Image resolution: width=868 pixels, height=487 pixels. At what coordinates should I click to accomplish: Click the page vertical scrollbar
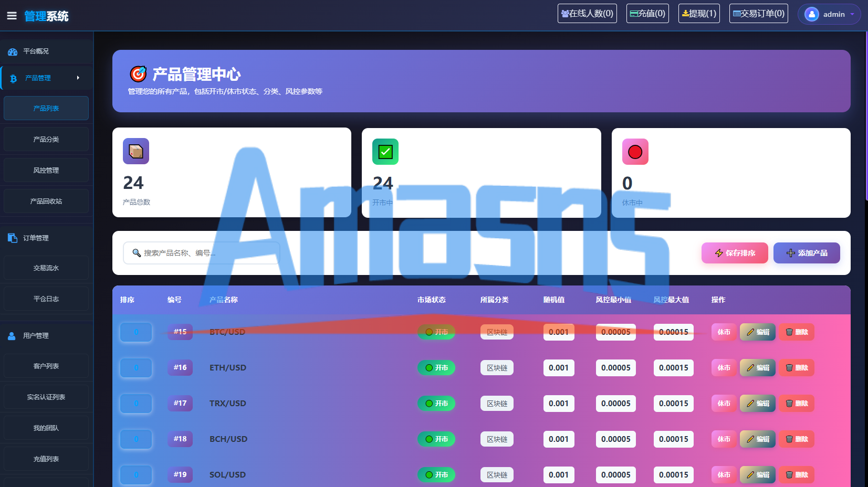point(865,115)
